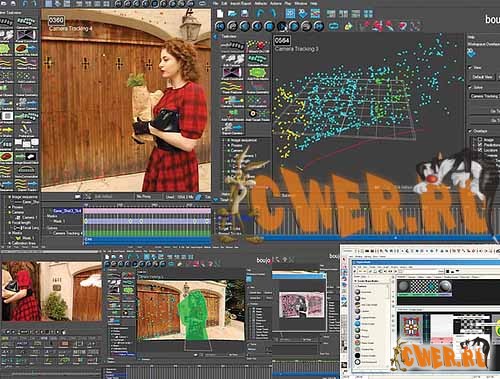This screenshot has width=500, height=379.
Task: Click the pink image sequence timeline bar
Action: tap(147, 211)
